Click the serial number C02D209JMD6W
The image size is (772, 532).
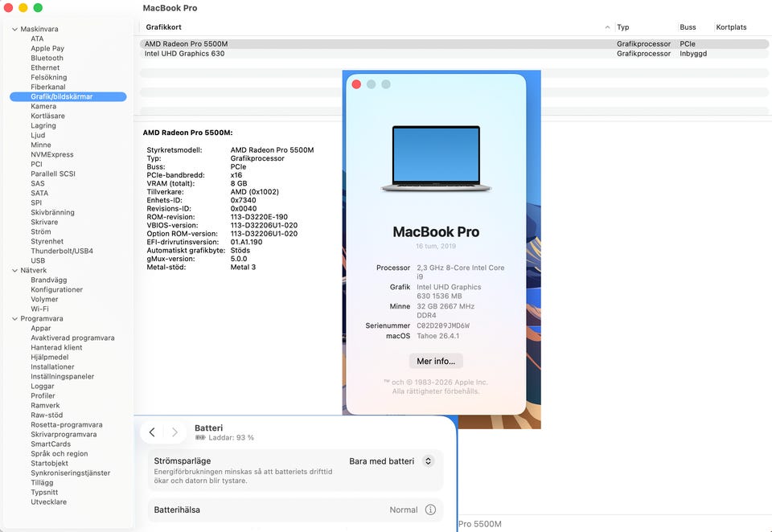[443, 325]
